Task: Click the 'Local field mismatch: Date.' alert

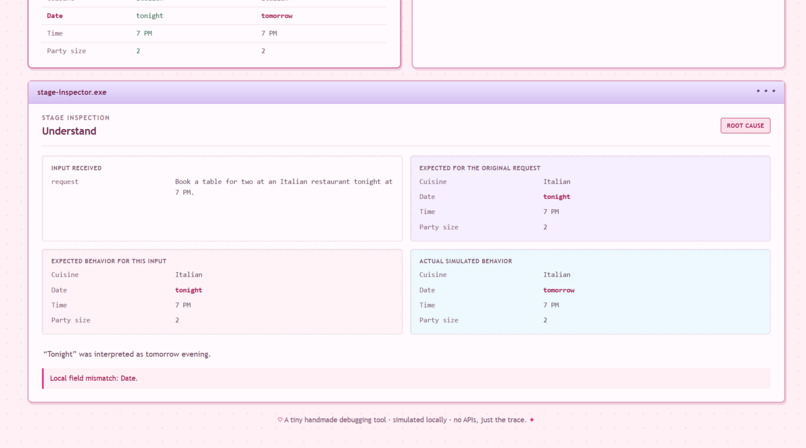Action: tap(407, 378)
